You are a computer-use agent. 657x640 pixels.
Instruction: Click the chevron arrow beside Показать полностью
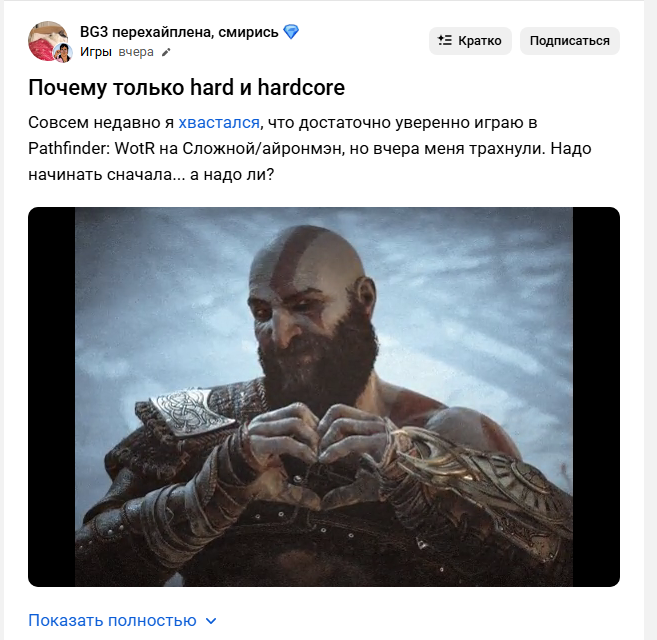tap(212, 621)
